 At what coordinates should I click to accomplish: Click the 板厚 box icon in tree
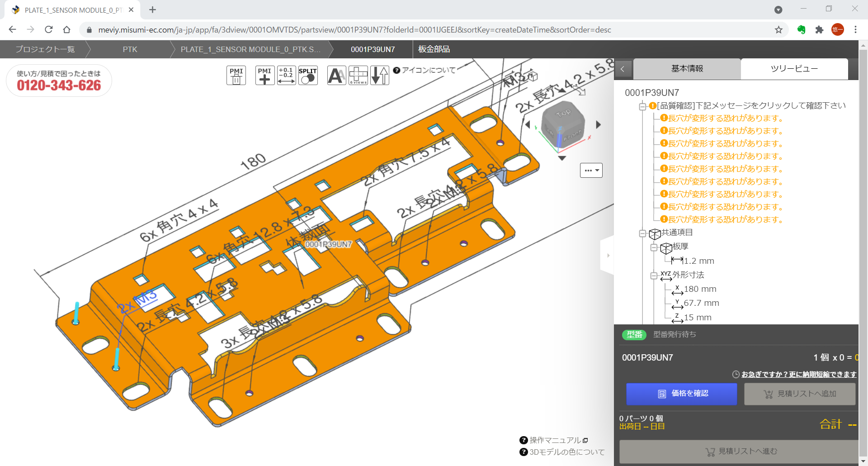[666, 248]
